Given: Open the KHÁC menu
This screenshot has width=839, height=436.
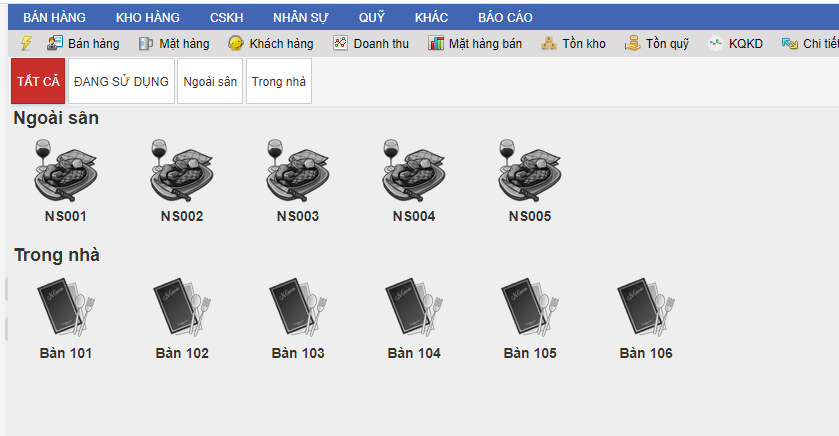Looking at the screenshot, I should coord(431,18).
